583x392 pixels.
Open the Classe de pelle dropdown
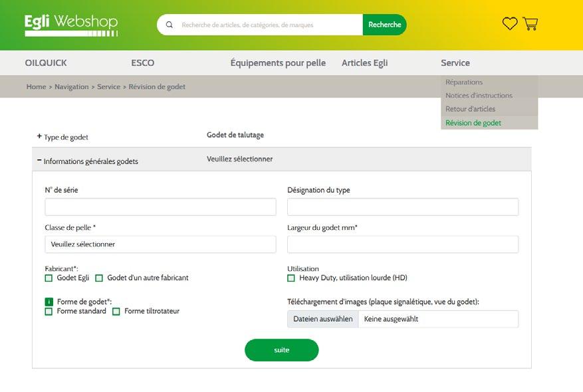(x=160, y=245)
